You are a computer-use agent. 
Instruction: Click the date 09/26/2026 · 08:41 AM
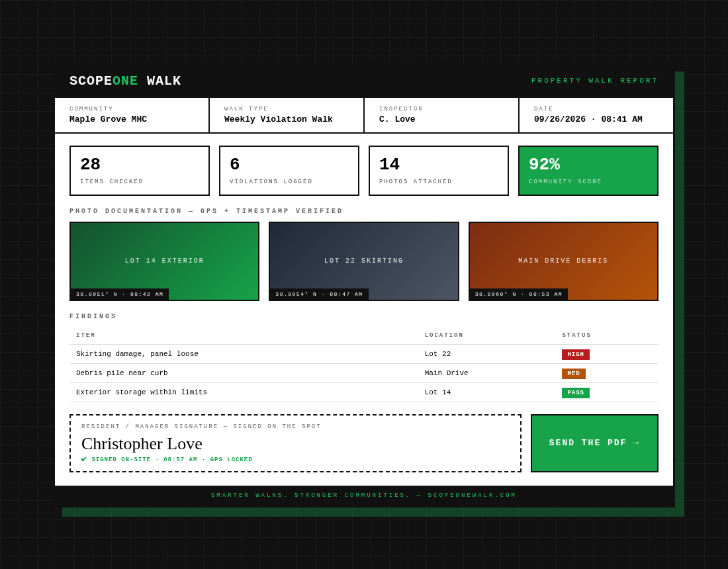(x=588, y=119)
